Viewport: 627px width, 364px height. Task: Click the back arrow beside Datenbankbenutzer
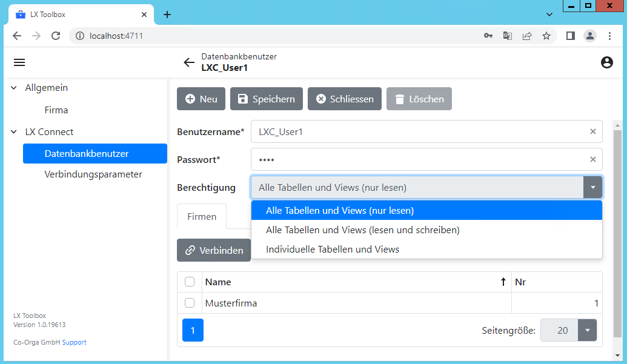tap(189, 62)
